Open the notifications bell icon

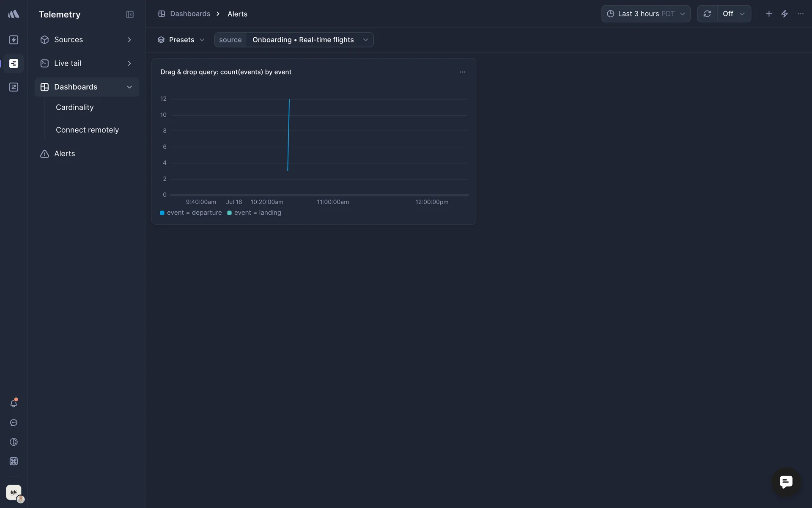click(x=14, y=403)
